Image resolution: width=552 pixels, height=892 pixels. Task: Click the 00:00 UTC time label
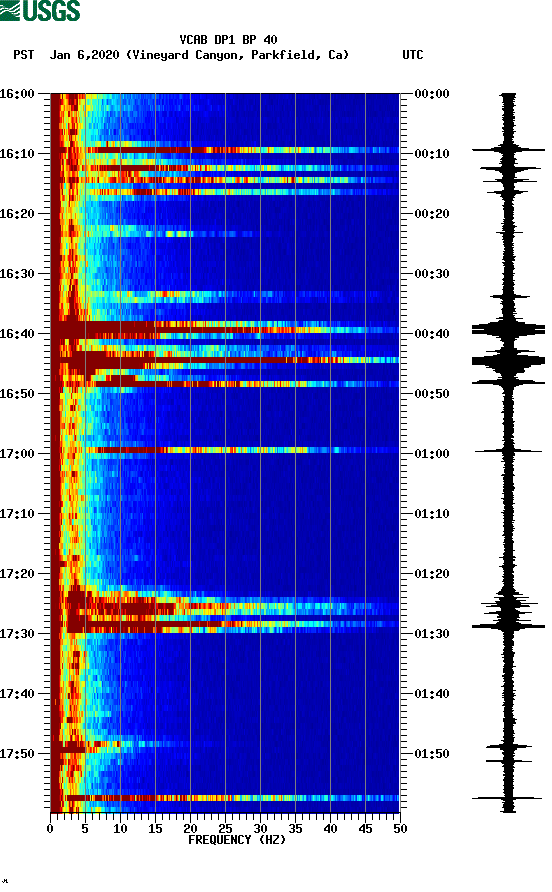432,94
